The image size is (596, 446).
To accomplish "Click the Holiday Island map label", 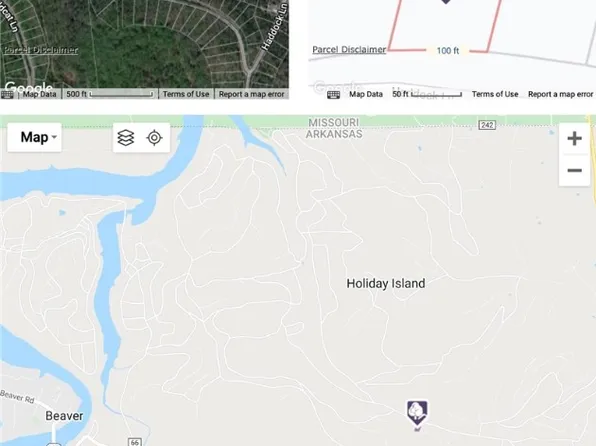I will [x=386, y=283].
